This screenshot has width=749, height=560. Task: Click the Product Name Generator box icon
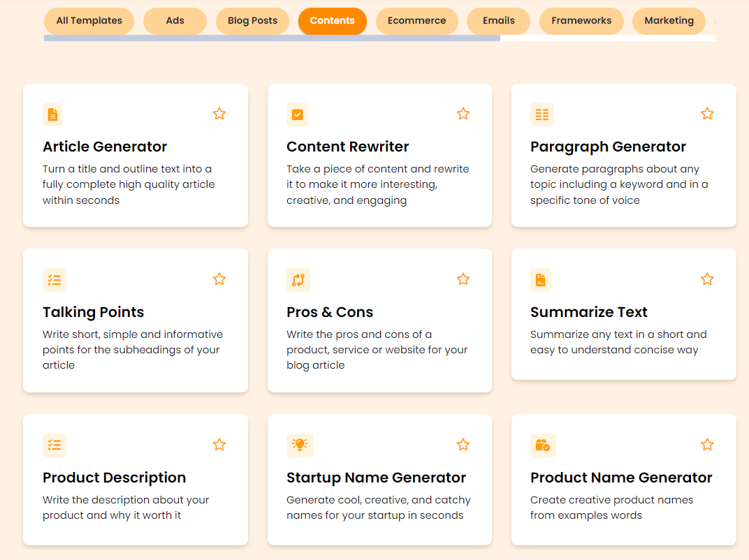point(543,445)
